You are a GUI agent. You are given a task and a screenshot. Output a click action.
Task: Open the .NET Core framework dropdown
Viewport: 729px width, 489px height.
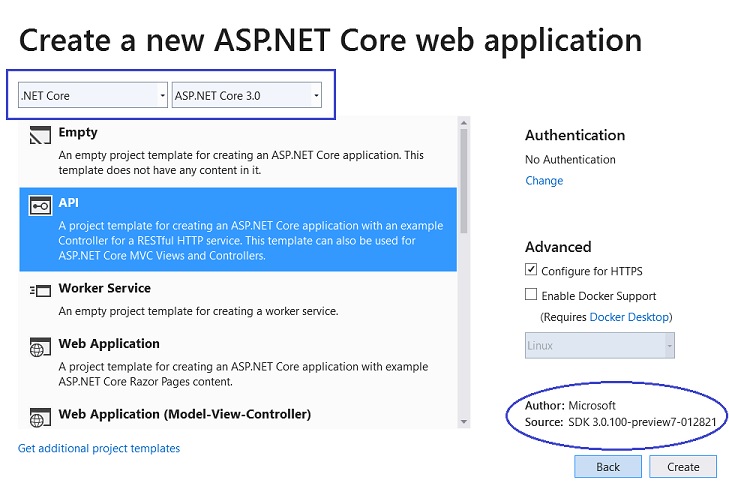click(93, 95)
